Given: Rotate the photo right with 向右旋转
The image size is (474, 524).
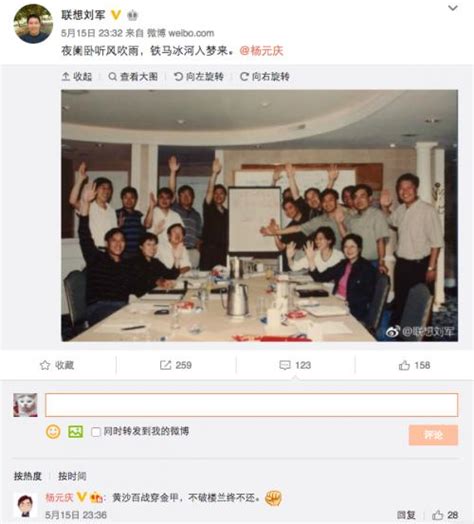Looking at the screenshot, I should click(x=264, y=77).
